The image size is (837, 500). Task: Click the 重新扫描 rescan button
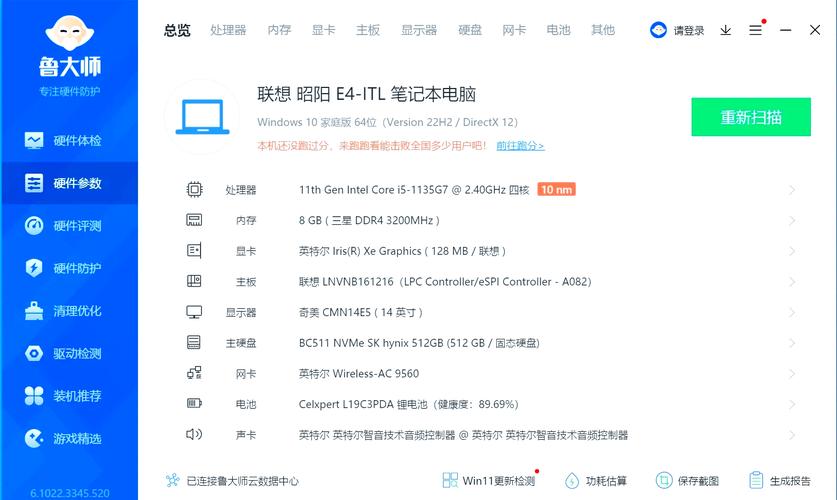coord(751,117)
